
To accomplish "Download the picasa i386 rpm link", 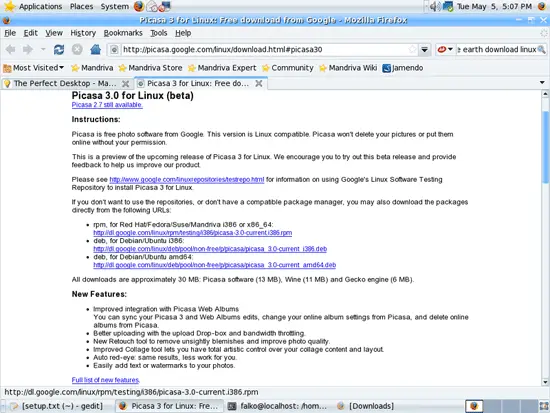I will pos(193,233).
